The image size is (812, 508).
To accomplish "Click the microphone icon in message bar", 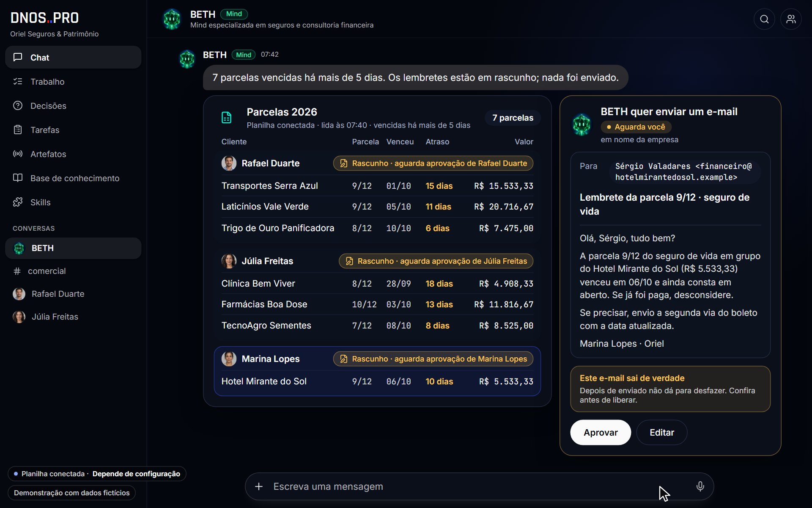I will click(700, 486).
